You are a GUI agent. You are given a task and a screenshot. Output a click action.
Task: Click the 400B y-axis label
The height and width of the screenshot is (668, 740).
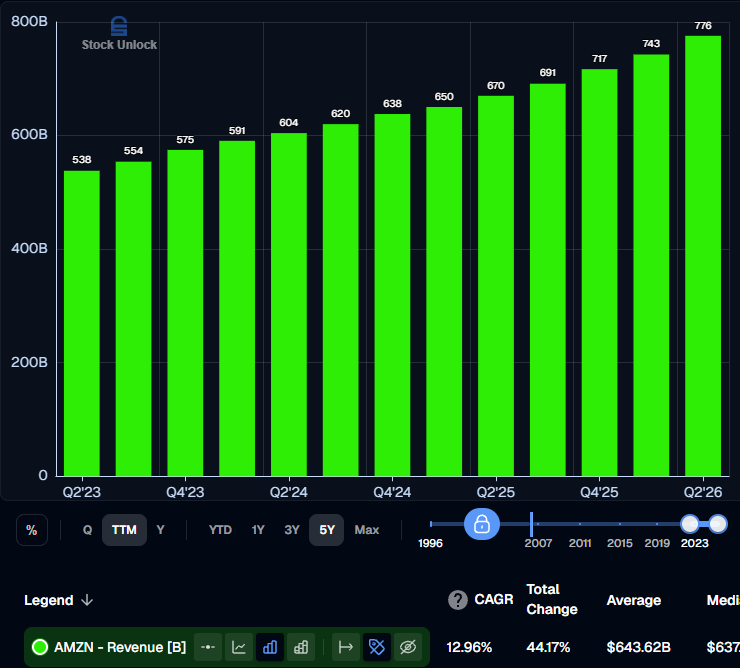[x=29, y=248]
